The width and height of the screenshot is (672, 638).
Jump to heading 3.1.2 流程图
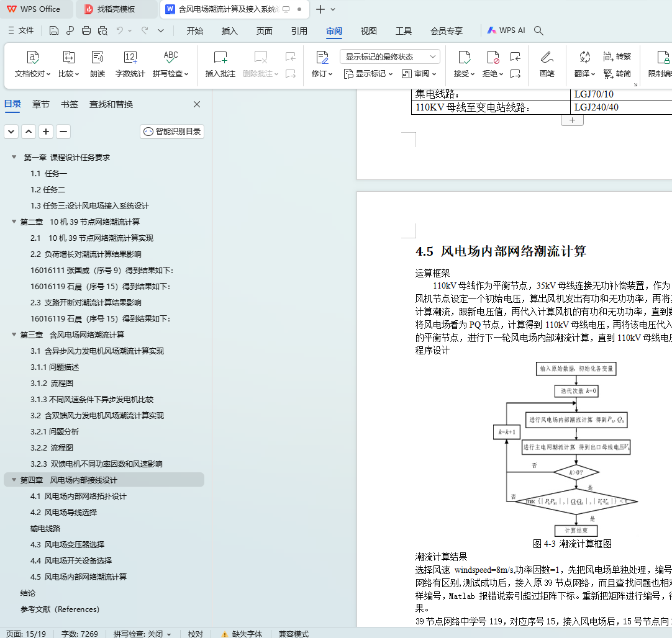click(52, 383)
